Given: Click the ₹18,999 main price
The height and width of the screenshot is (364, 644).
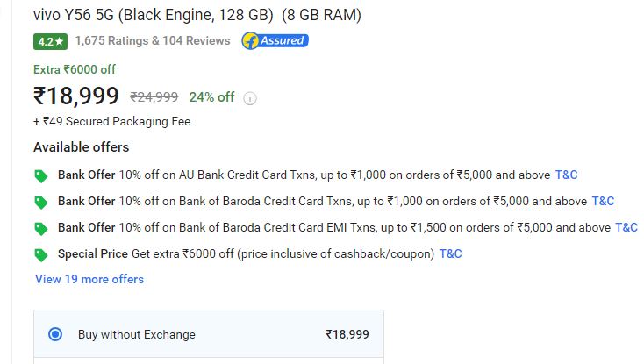Looking at the screenshot, I should (x=76, y=96).
